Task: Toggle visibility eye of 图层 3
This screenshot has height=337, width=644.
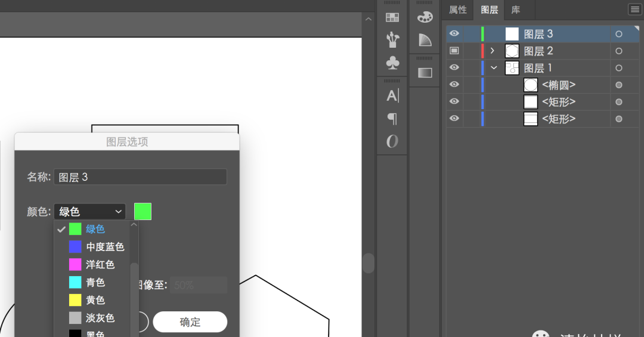Action: pos(454,33)
